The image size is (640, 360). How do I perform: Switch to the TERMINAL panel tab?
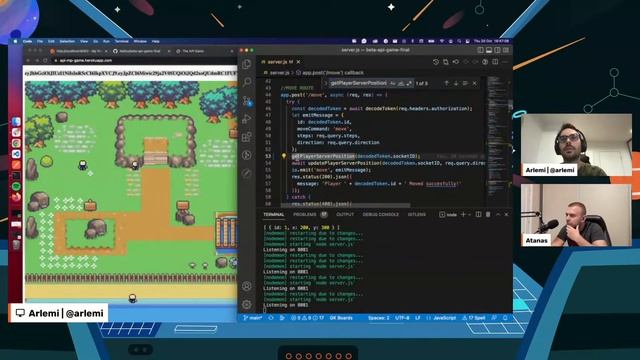pyautogui.click(x=273, y=214)
